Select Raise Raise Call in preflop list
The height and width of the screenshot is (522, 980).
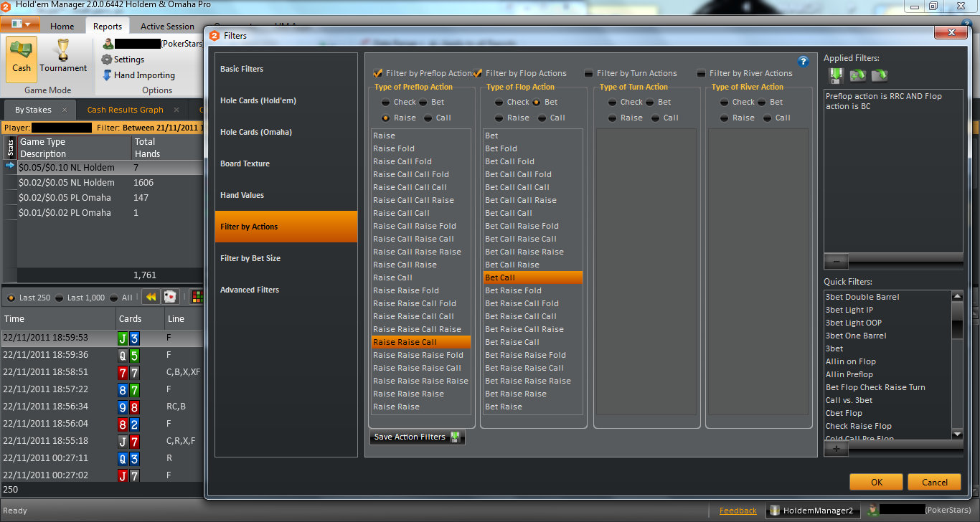click(421, 342)
